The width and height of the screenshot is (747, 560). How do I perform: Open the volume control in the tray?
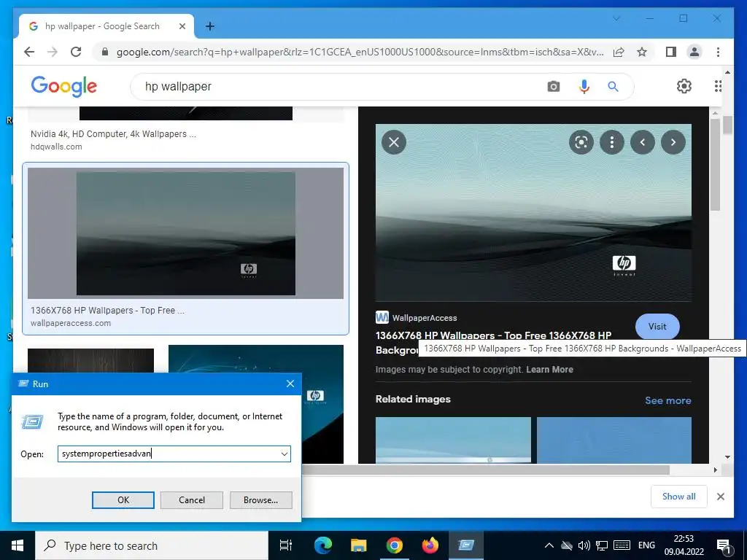point(584,545)
